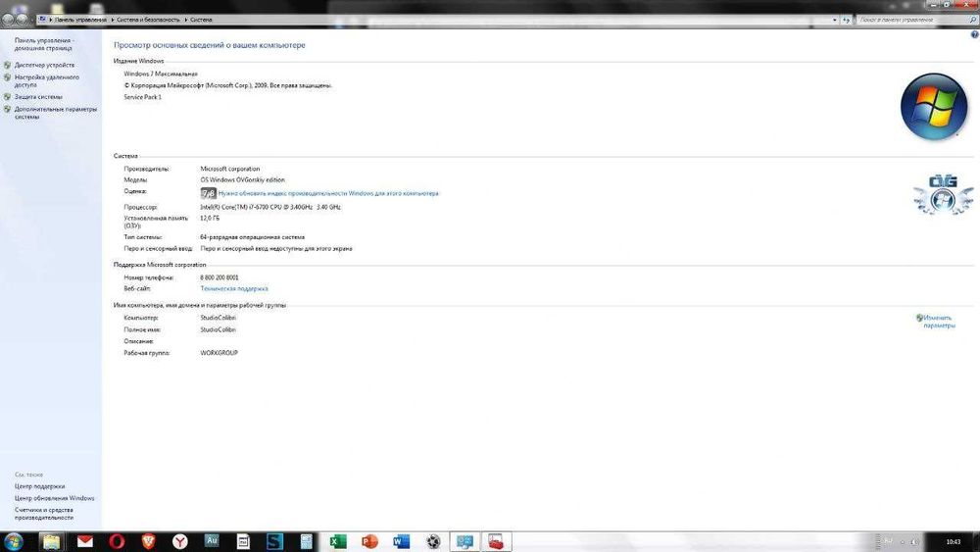
Task: Click the soccer ball taskbar icon
Action: pyautogui.click(x=433, y=541)
